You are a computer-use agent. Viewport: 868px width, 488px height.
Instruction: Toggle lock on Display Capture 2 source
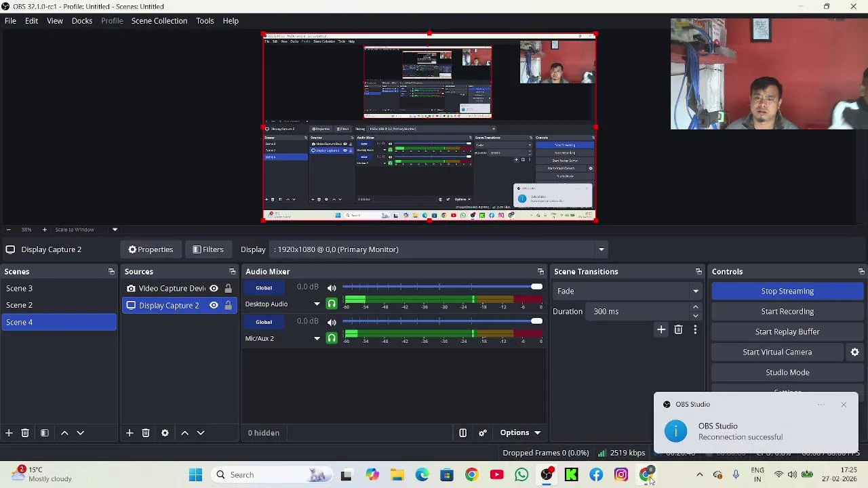pyautogui.click(x=228, y=305)
